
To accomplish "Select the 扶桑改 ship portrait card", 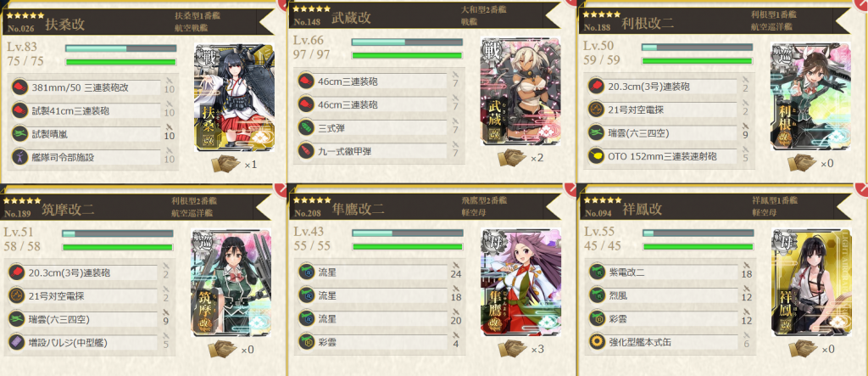I will pyautogui.click(x=235, y=97).
